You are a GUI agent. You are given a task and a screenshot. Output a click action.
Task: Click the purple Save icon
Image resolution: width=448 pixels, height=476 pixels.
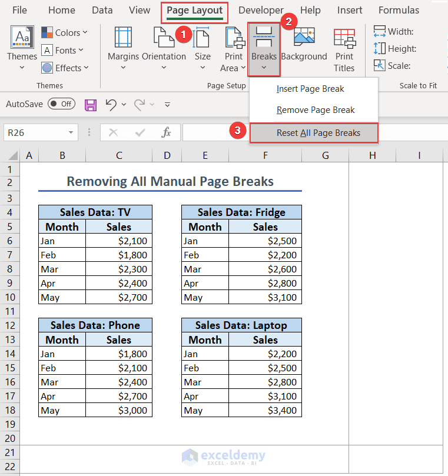pos(91,105)
